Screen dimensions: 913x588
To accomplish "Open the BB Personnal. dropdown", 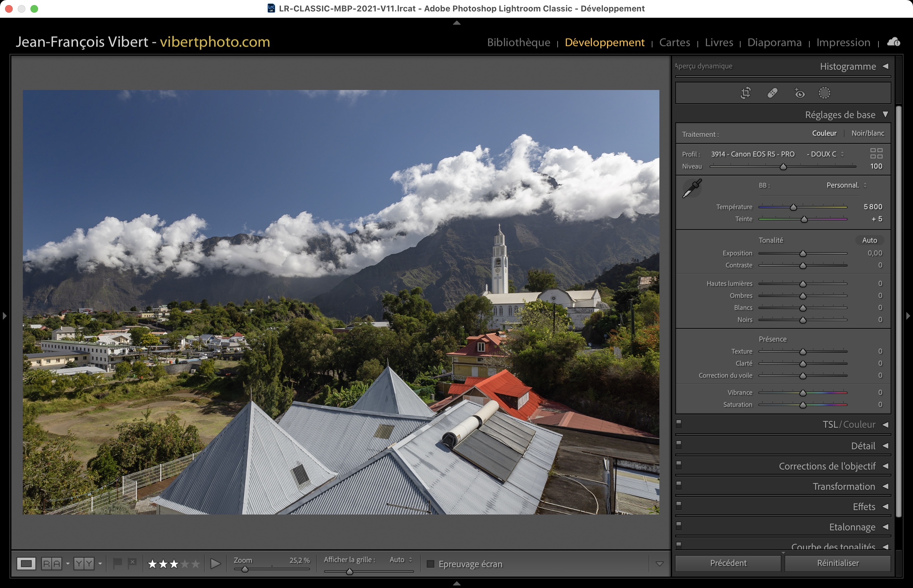I will 846,186.
